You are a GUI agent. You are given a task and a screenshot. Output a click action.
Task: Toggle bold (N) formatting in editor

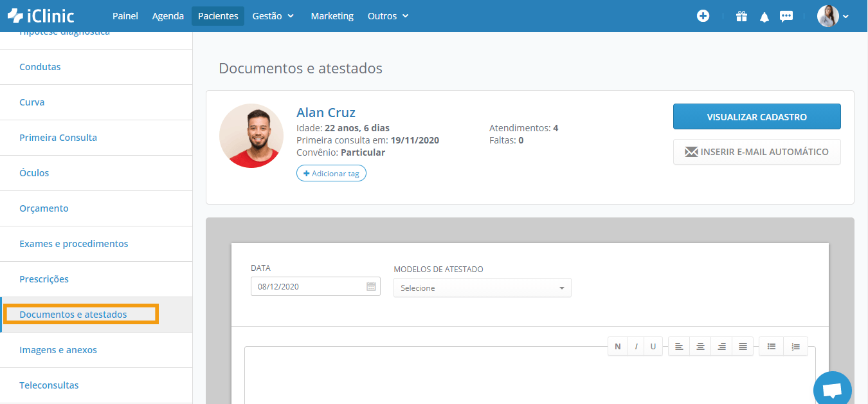tap(617, 347)
